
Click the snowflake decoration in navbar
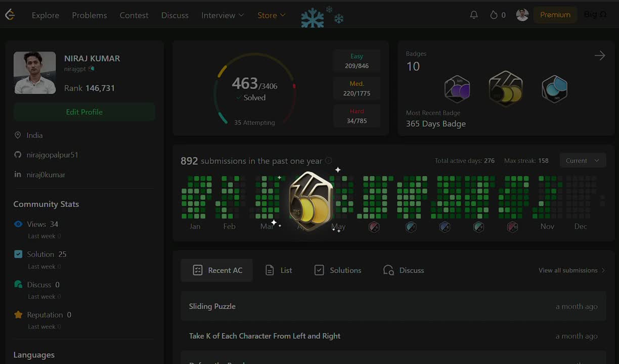[x=322, y=17]
